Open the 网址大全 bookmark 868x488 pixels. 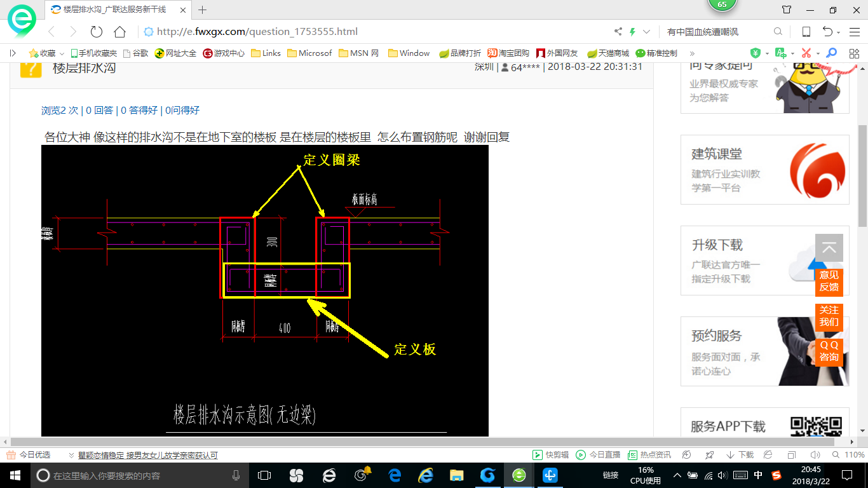175,53
